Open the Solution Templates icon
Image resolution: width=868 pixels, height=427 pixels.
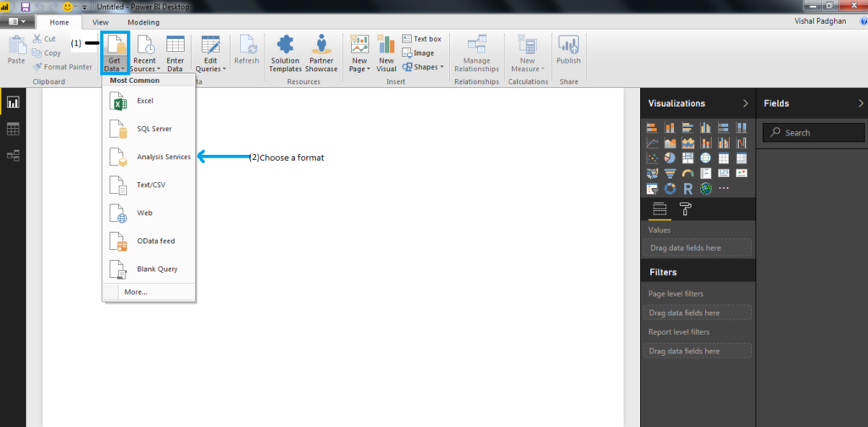(x=285, y=53)
